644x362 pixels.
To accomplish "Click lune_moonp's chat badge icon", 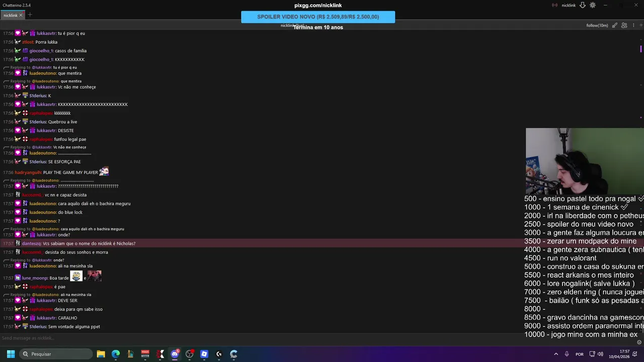I will tap(18, 278).
